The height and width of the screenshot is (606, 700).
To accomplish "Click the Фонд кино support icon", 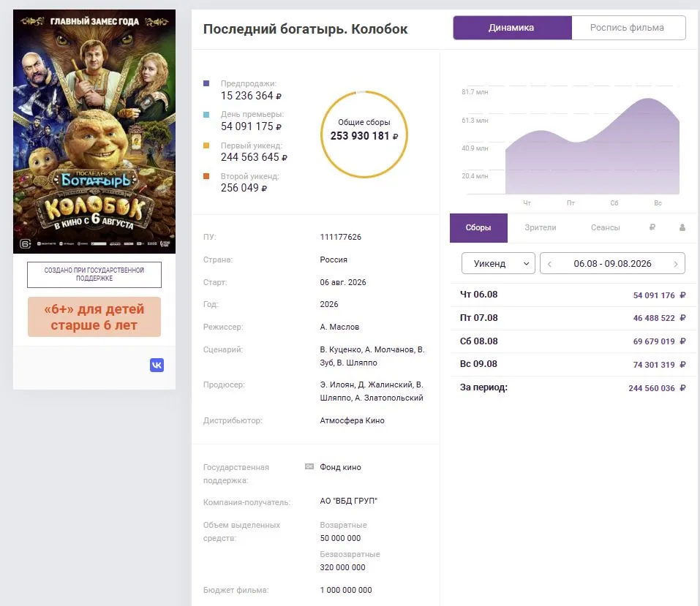I will [x=309, y=466].
